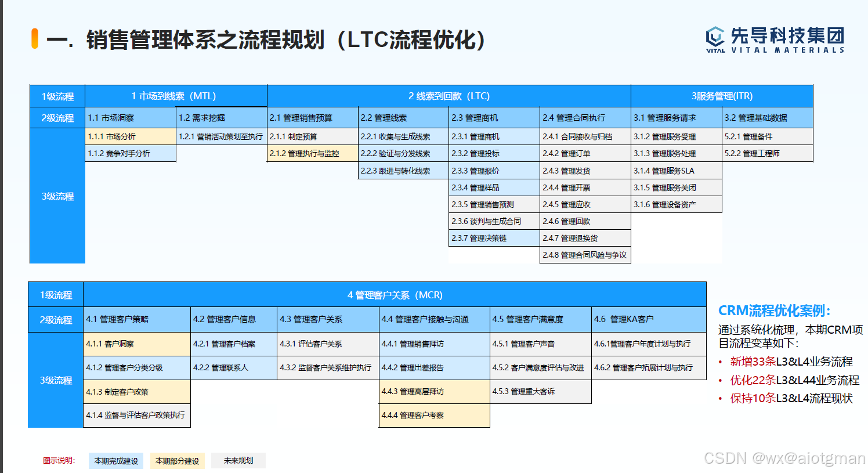Select cell 2.2 管理线索
Viewport: 868px width, 473px height.
(x=404, y=118)
